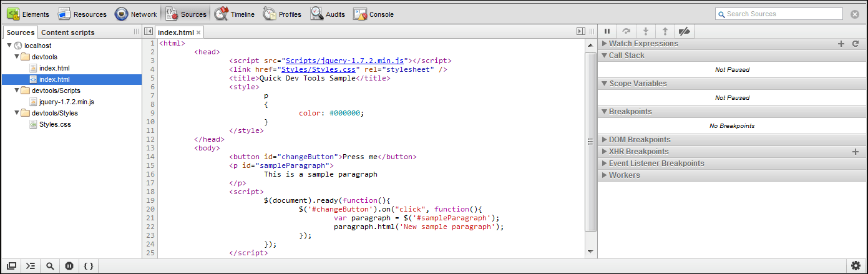The width and height of the screenshot is (868, 274).
Task: Select the Sources navigator tab
Action: 21,32
